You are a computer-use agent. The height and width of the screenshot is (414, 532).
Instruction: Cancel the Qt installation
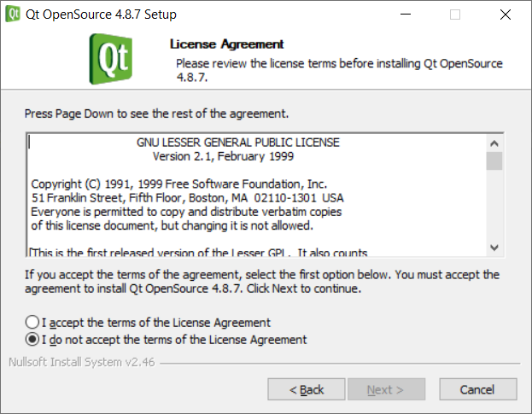point(476,389)
